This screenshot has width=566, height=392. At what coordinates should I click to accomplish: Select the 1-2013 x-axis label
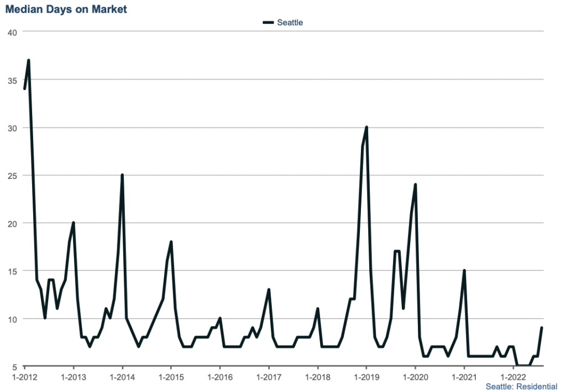pyautogui.click(x=74, y=376)
